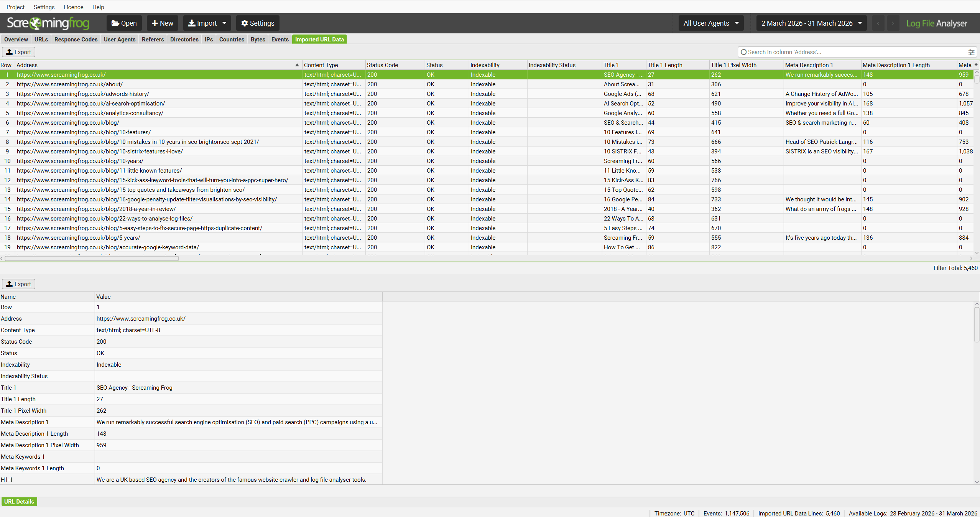This screenshot has height=517, width=980.
Task: Click the horizontal scrollbar of the table
Action: click(x=92, y=258)
